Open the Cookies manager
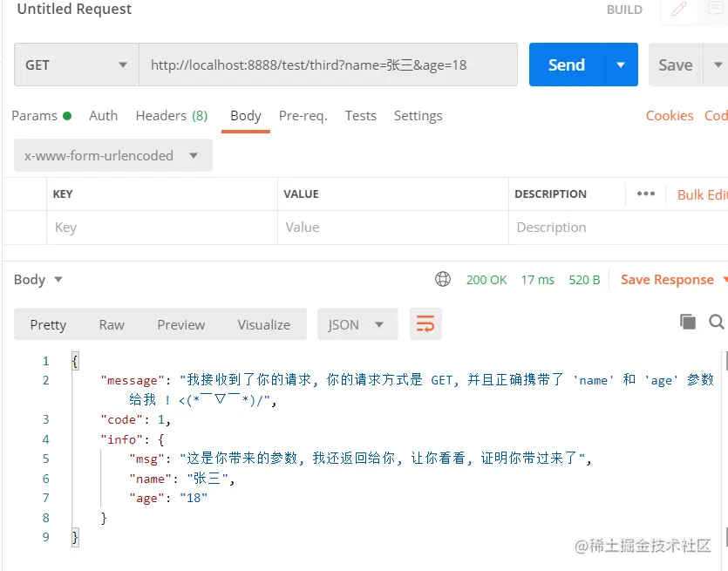Screen dimensions: 728x571 tap(669, 115)
